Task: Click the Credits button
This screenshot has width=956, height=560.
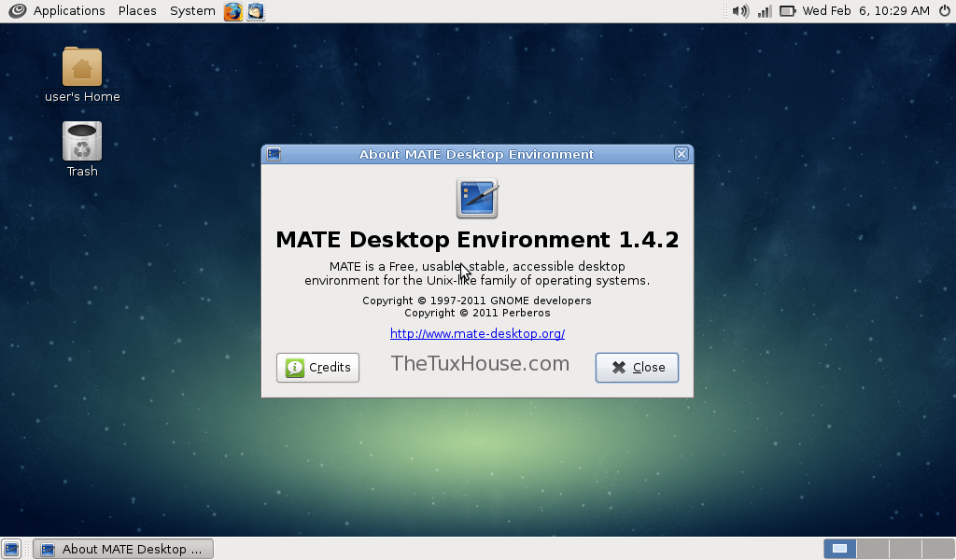Action: tap(317, 368)
